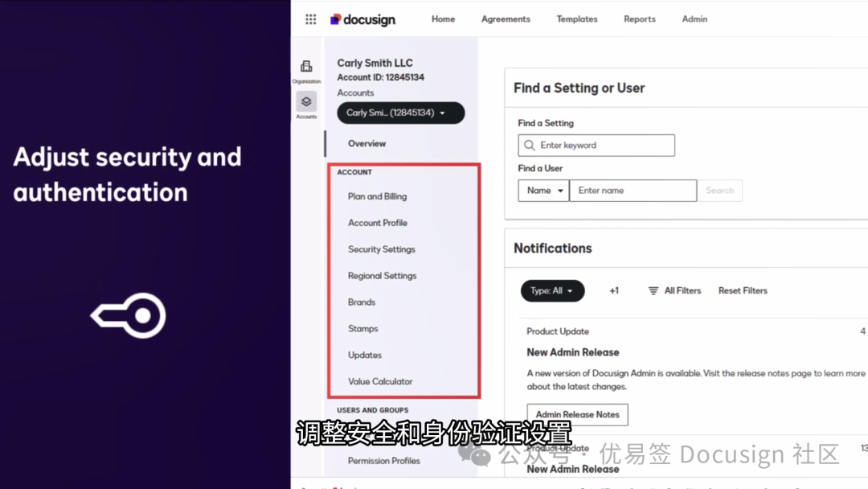868x489 pixels.
Task: Go to Home tab
Action: 443,18
